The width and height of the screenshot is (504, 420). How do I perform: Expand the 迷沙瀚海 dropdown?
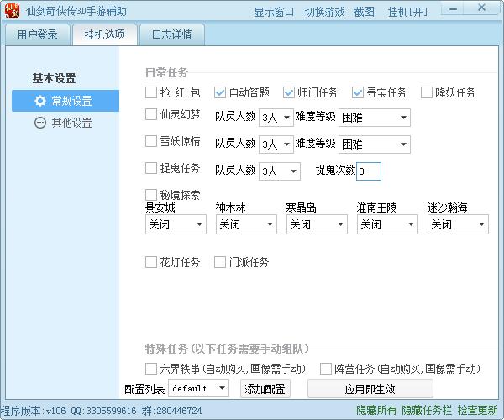coord(458,224)
